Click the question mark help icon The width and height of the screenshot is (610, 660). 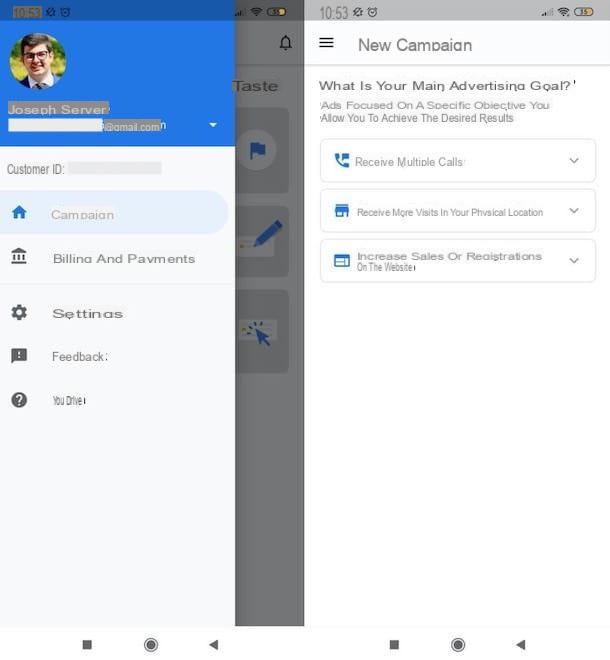point(19,399)
